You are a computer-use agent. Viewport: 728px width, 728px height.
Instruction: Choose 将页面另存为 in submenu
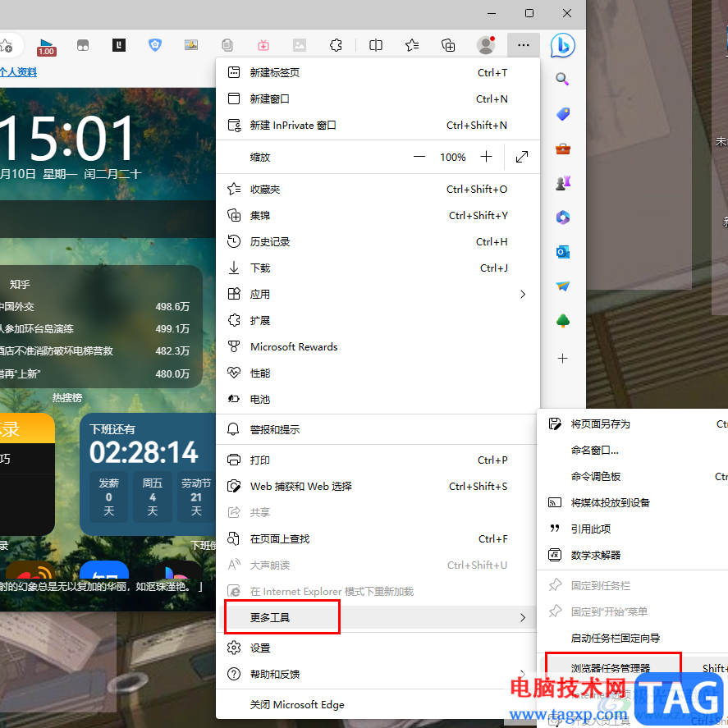(x=634, y=424)
